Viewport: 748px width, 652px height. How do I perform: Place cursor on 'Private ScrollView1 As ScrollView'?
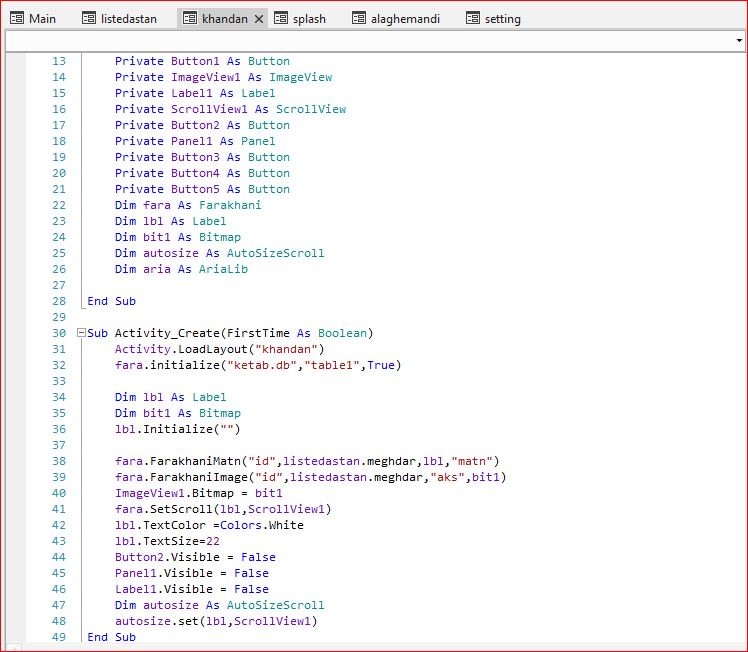[x=230, y=109]
